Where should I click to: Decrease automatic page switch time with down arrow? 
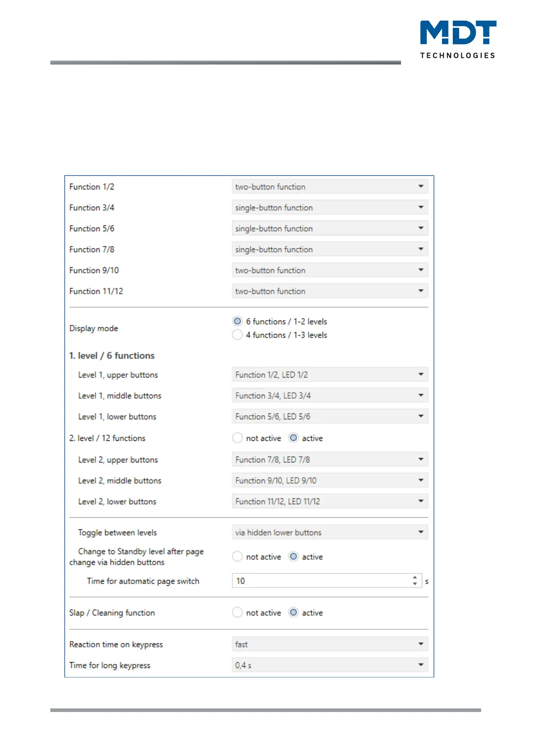click(x=415, y=584)
